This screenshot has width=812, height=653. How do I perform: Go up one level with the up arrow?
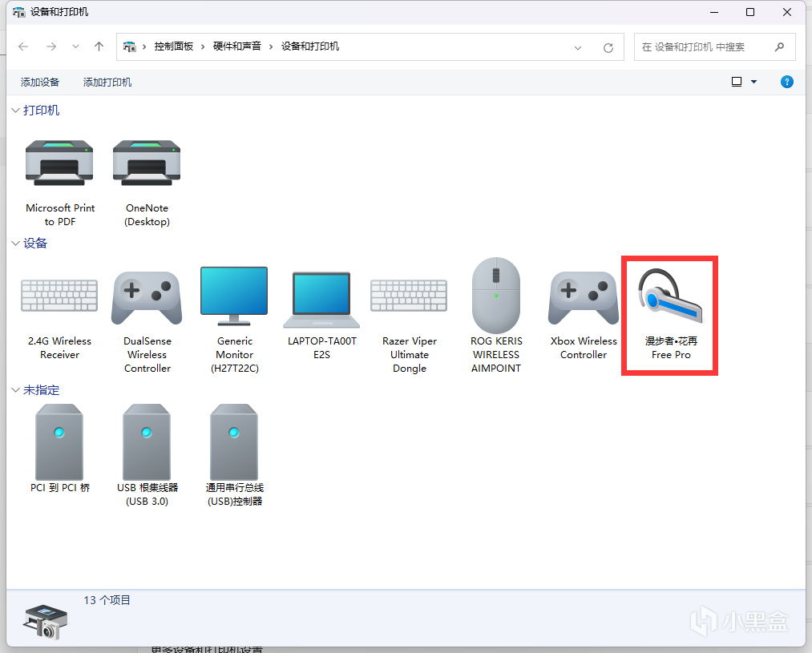[x=99, y=46]
